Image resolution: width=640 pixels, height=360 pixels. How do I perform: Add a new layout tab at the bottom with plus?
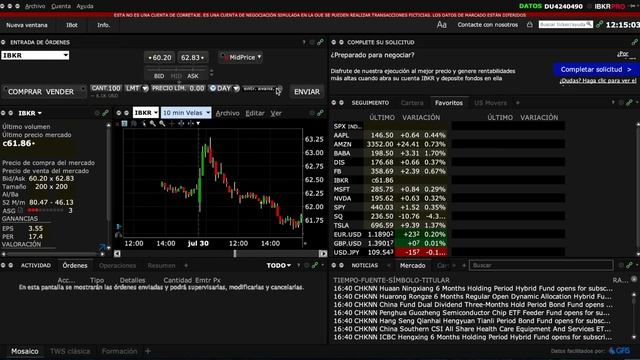[148, 351]
